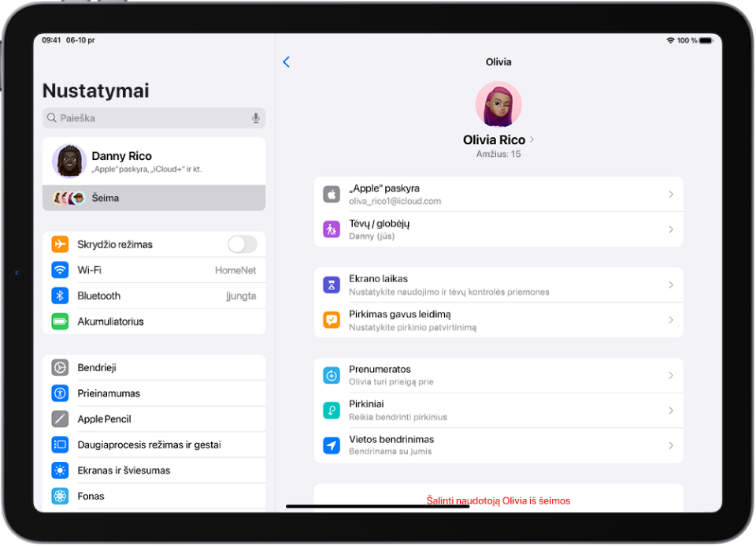Tap the Prenumeratos subscriptions icon
The width and height of the screenshot is (756, 547).
332,375
